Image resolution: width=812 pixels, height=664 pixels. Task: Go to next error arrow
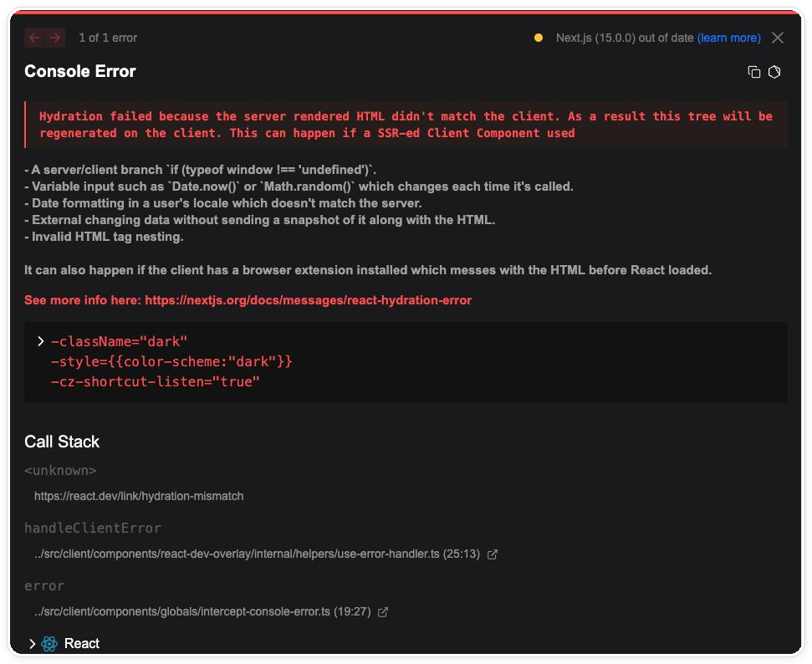click(55, 38)
